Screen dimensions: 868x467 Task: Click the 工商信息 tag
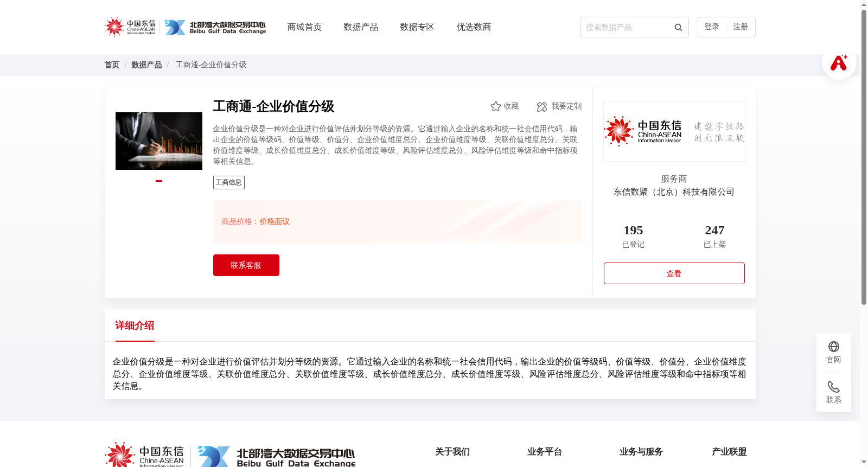tap(229, 182)
